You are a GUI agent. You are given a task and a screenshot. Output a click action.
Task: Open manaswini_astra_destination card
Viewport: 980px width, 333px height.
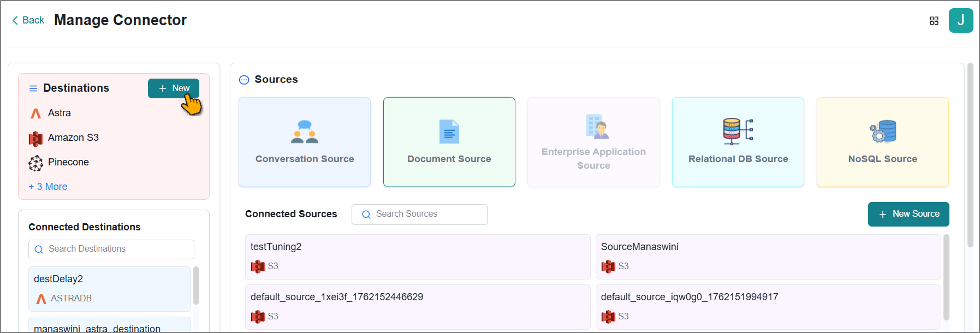[x=110, y=324]
